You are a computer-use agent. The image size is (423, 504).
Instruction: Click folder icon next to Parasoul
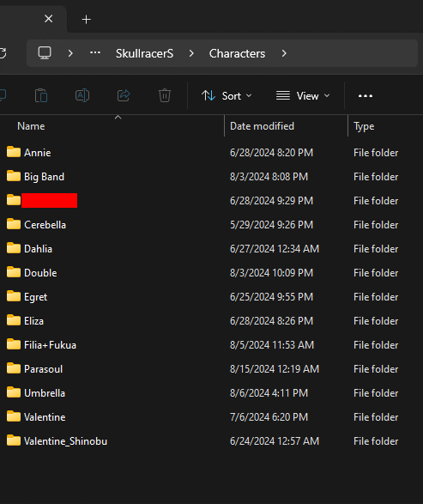tap(14, 368)
